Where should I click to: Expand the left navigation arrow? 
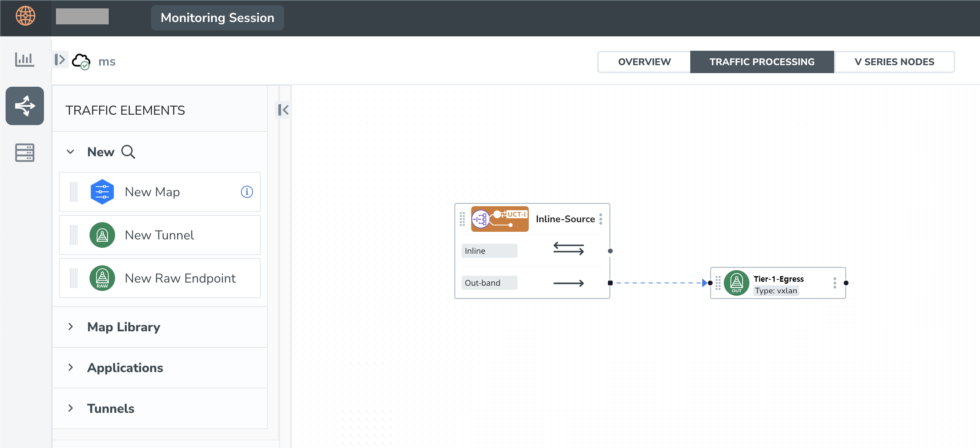tap(60, 60)
